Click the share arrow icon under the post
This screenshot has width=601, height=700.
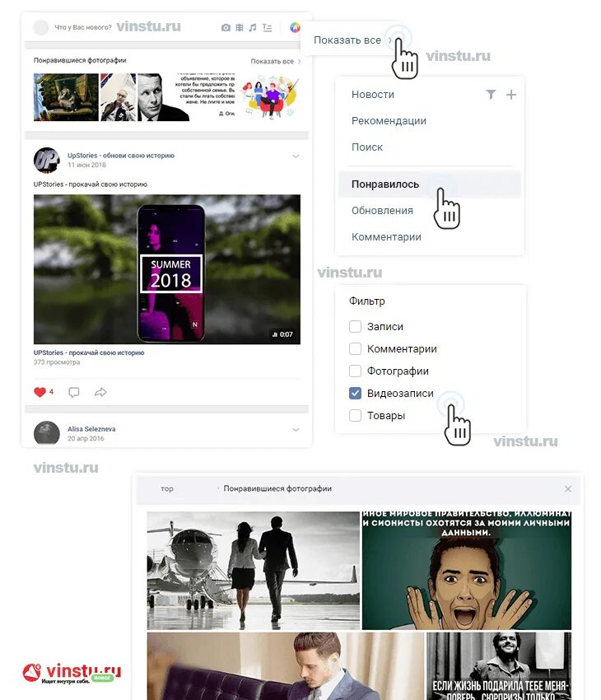click(100, 392)
